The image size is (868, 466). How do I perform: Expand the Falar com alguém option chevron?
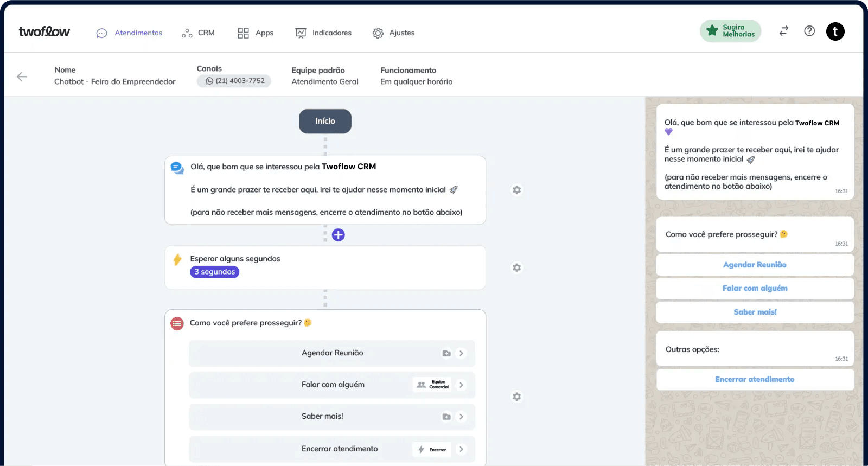click(461, 385)
